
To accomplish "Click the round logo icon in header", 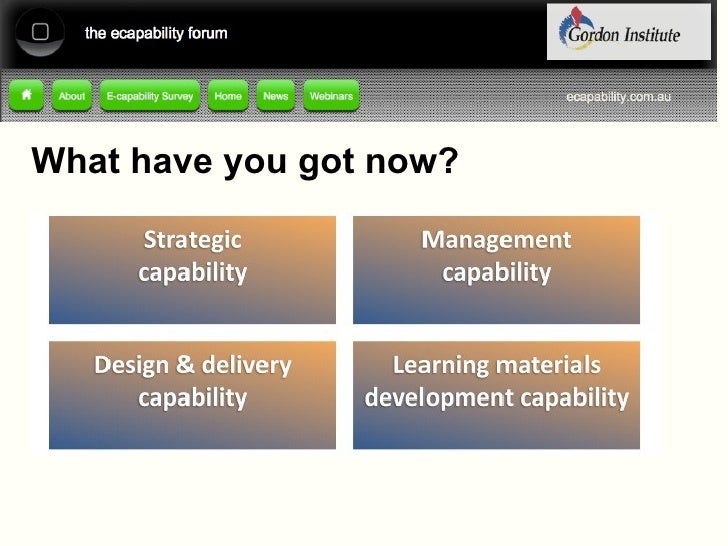I will [x=40, y=32].
